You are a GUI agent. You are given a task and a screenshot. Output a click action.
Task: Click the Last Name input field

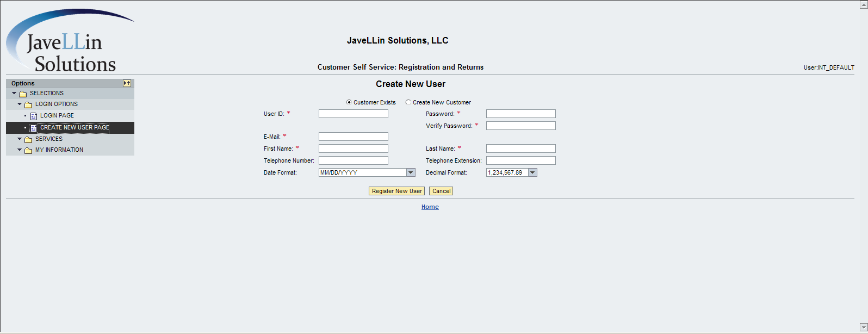521,149
